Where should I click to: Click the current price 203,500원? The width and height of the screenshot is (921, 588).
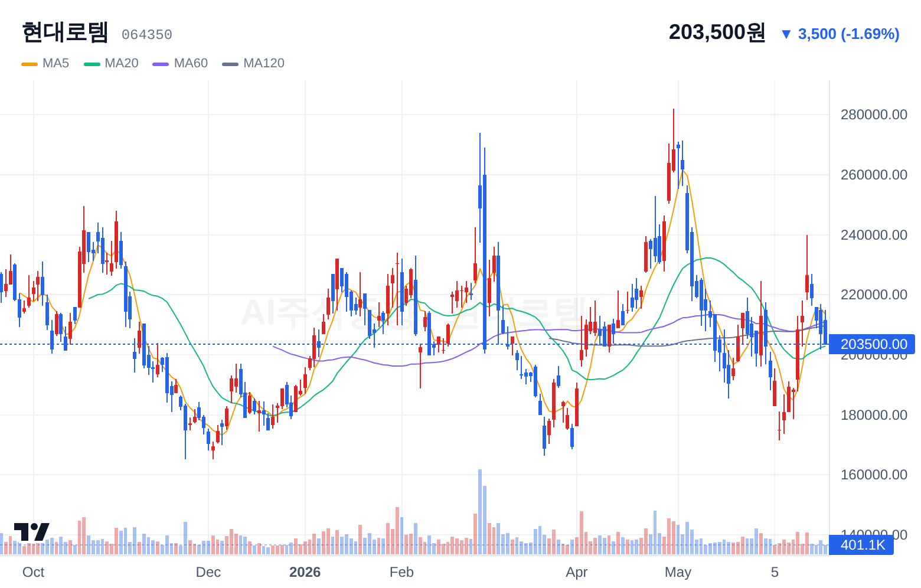click(x=717, y=32)
